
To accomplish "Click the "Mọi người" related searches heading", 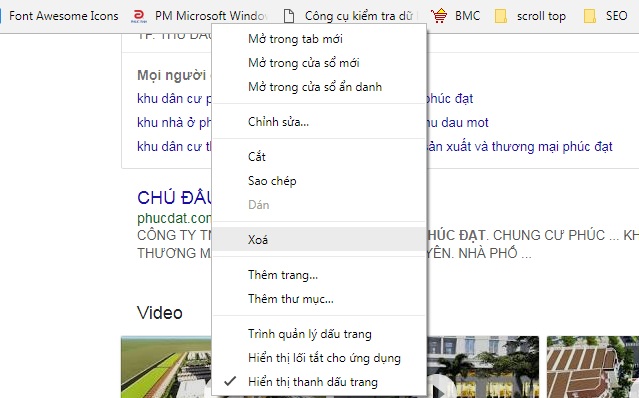I will 172,75.
